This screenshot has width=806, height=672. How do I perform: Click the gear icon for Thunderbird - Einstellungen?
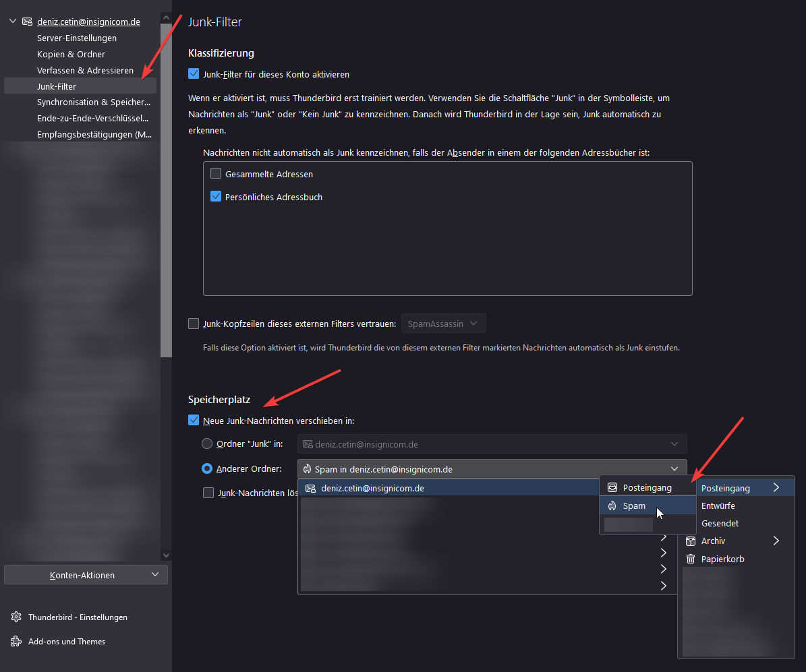tap(16, 617)
